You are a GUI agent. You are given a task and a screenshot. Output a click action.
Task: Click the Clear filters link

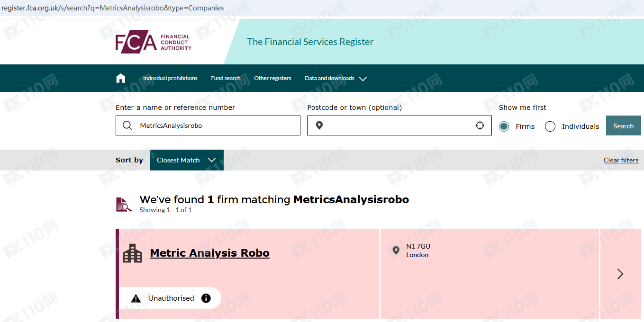[x=621, y=160]
